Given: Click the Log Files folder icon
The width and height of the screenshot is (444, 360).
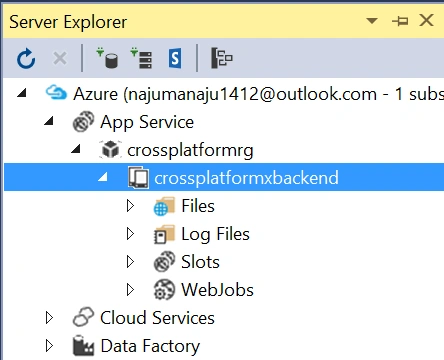Looking at the screenshot, I should (164, 234).
